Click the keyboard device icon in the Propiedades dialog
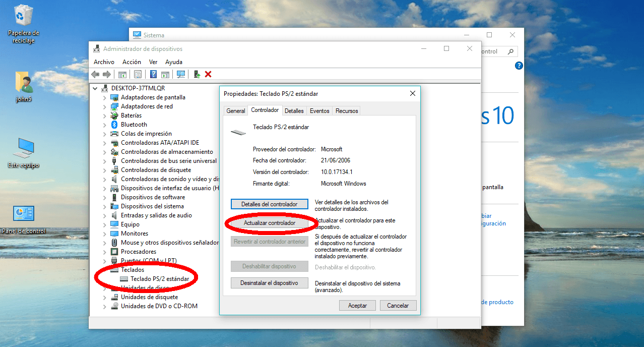 click(x=238, y=132)
